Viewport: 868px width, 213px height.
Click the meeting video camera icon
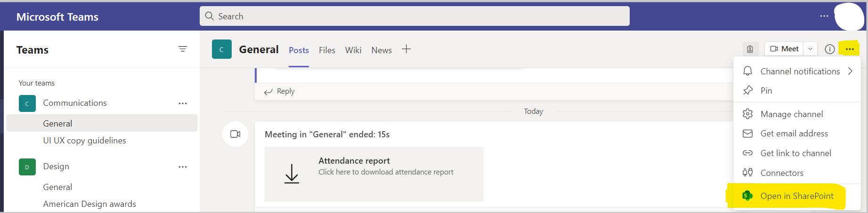pyautogui.click(x=235, y=134)
